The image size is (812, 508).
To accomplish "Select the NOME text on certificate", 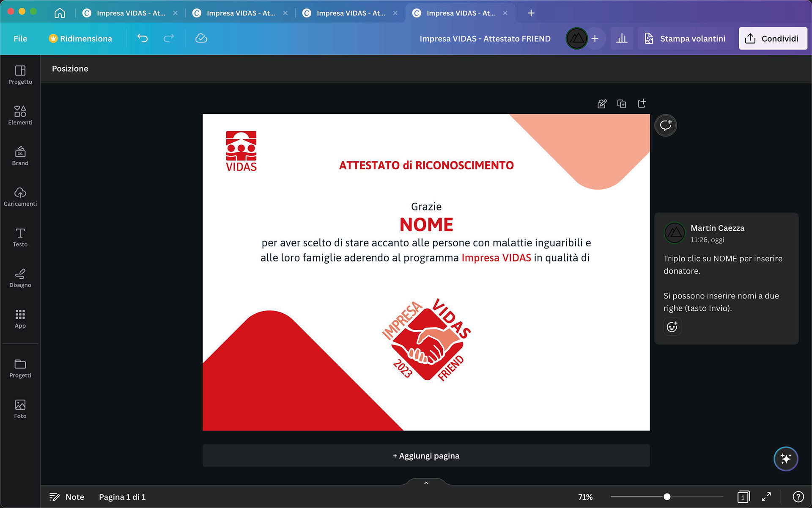I will click(426, 225).
